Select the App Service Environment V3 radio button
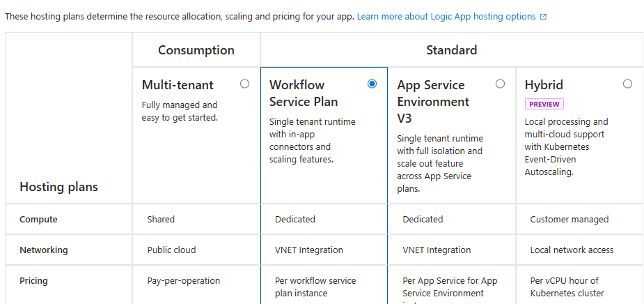This screenshot has height=304, width=644. tap(500, 84)
